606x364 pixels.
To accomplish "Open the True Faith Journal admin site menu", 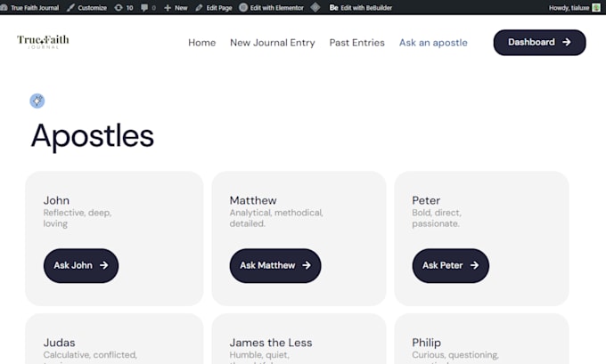I will pos(30,8).
